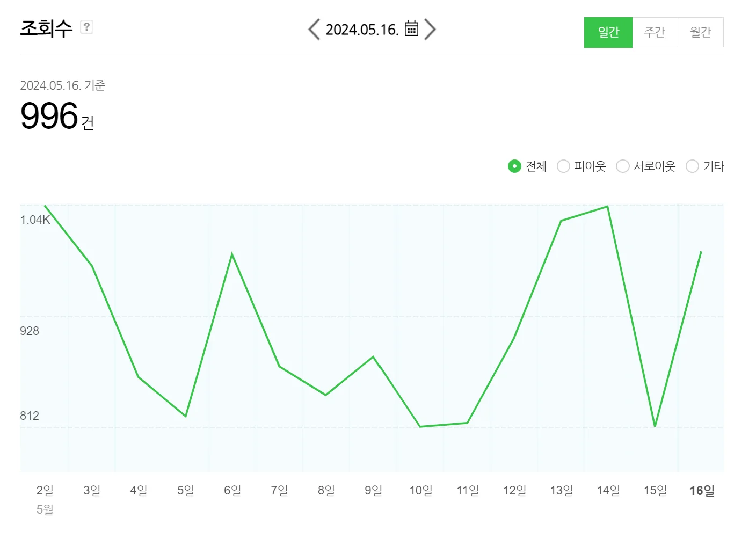The width and height of the screenshot is (756, 539).
Task: Click the 4일 x-axis label
Action: (x=139, y=490)
